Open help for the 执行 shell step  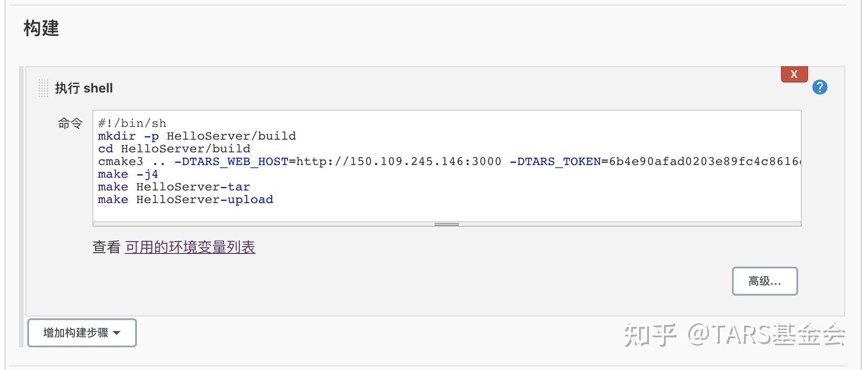click(819, 87)
